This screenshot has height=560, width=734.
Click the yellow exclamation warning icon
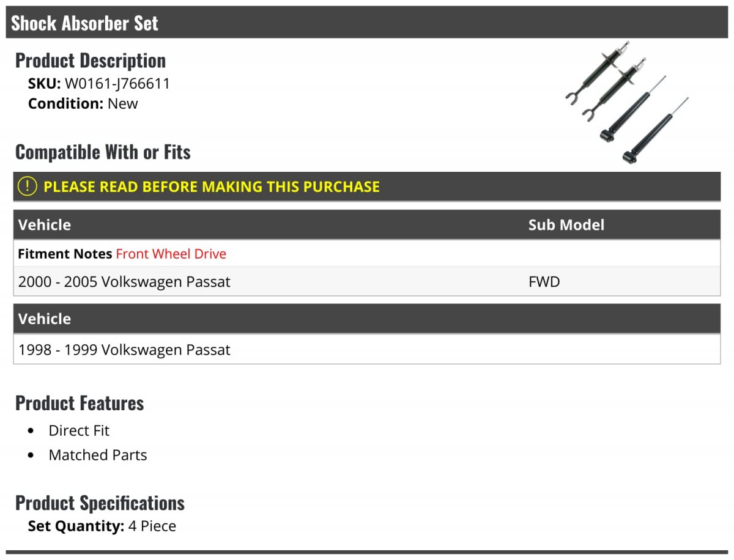point(28,186)
